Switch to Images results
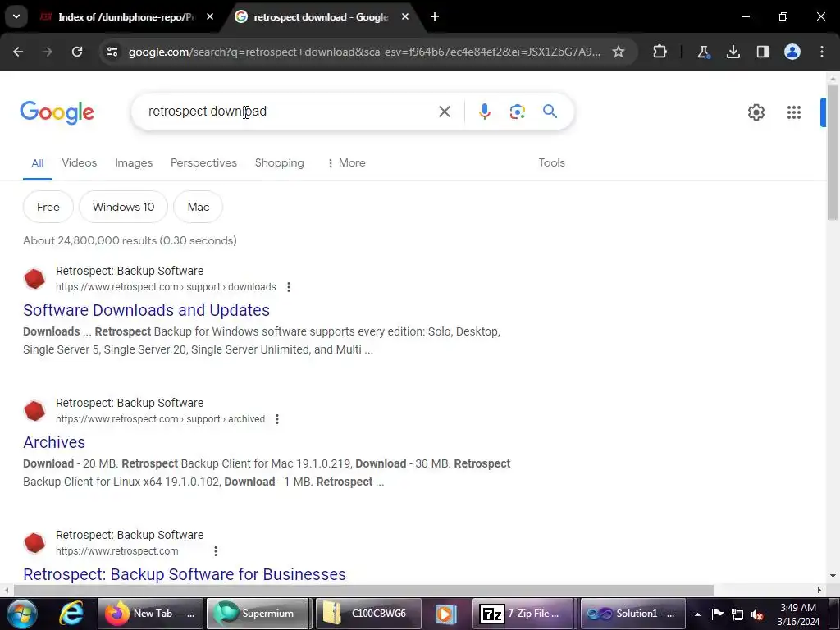The width and height of the screenshot is (840, 630). (134, 163)
